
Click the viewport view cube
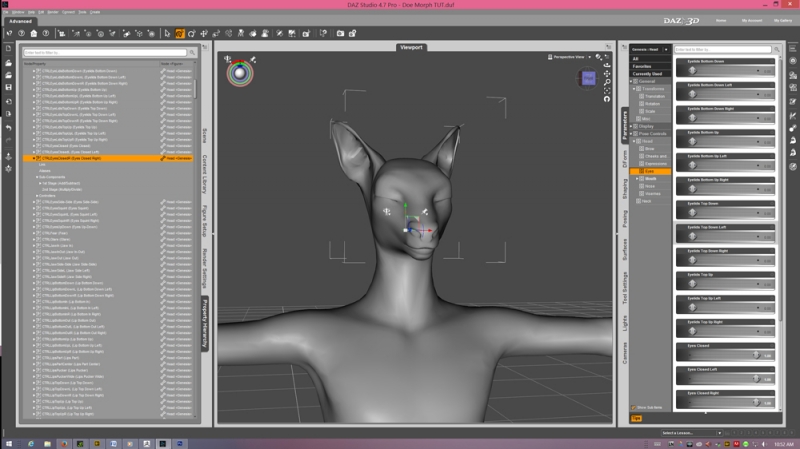click(x=588, y=78)
